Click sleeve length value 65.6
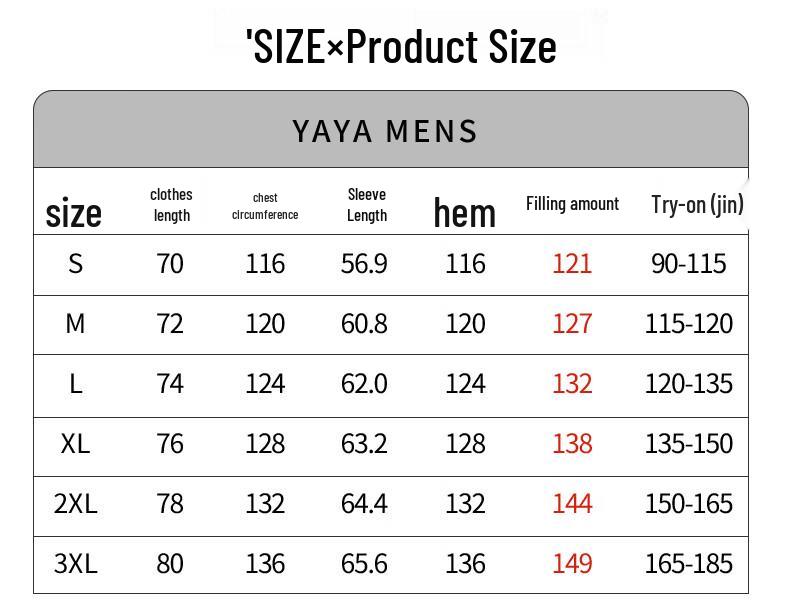 click(x=364, y=564)
